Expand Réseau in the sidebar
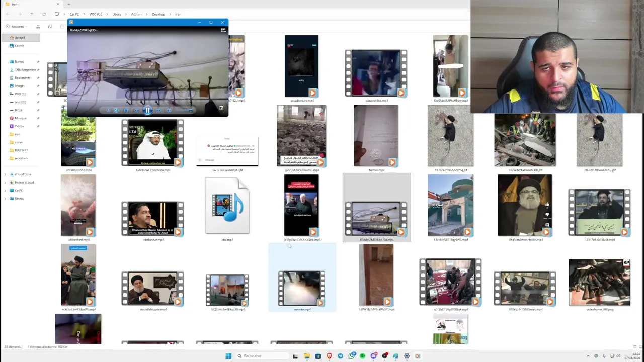 (x=5, y=199)
